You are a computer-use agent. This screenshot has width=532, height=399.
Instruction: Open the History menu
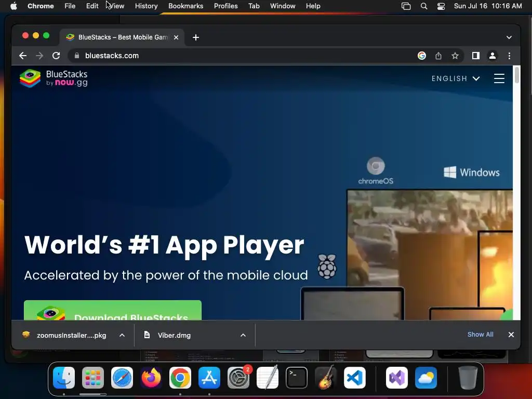146,6
